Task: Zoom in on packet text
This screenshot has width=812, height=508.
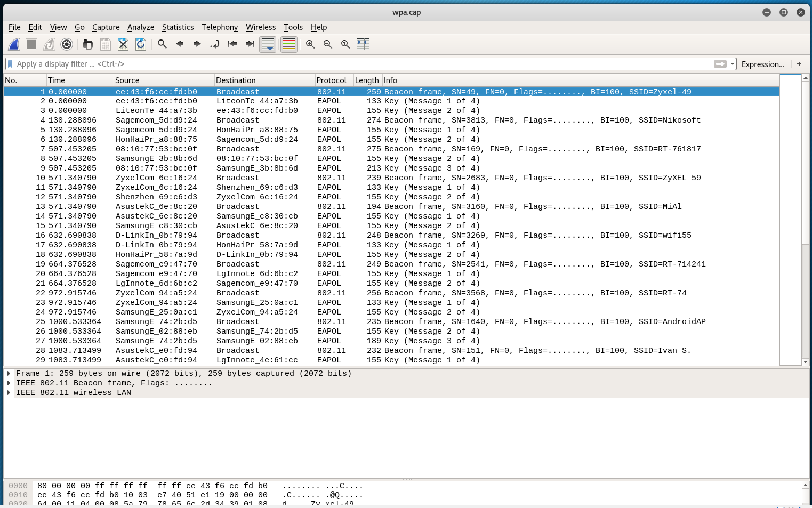Action: point(310,44)
